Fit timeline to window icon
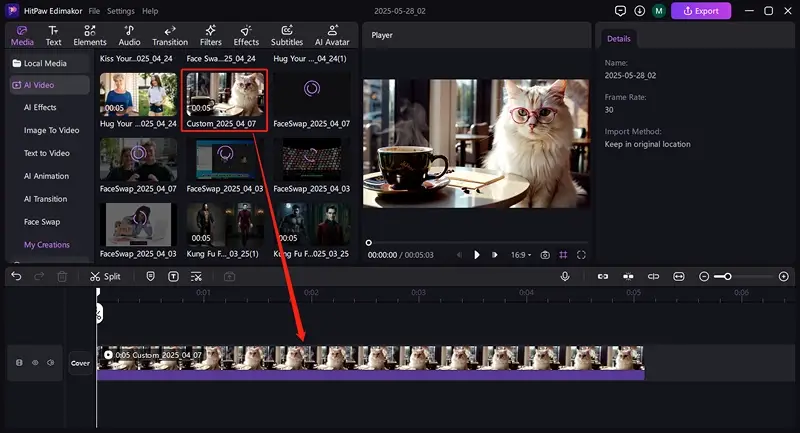Image resolution: width=800 pixels, height=433 pixels. coord(679,276)
